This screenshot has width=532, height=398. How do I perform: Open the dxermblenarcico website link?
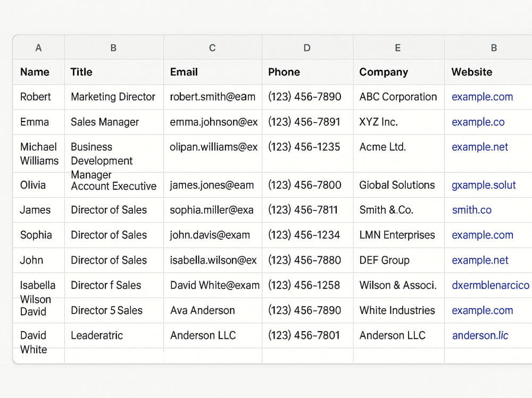[491, 285]
